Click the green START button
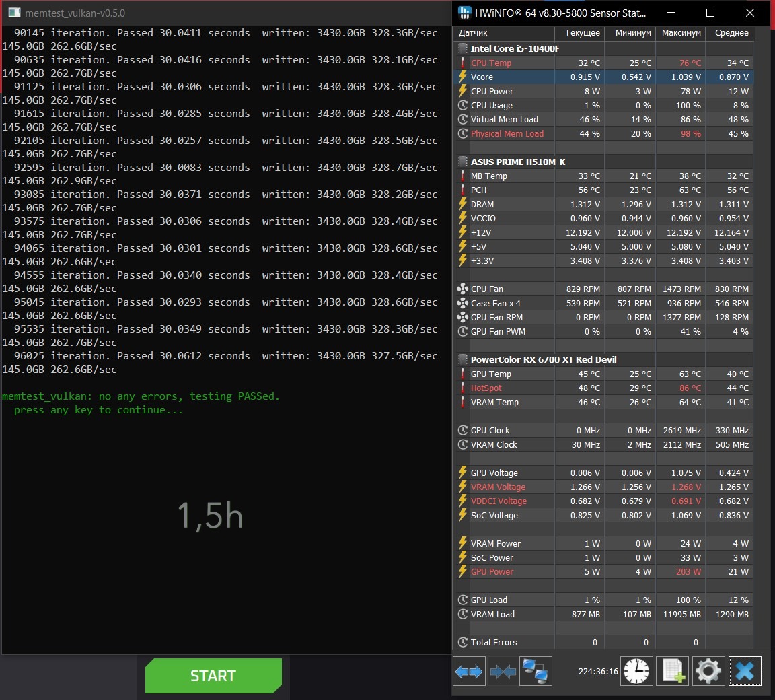775x700 pixels. [x=213, y=675]
